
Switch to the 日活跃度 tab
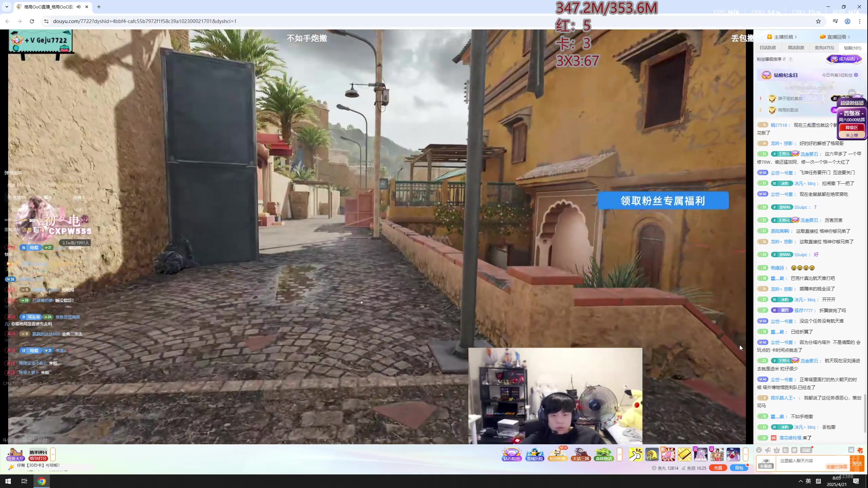(x=767, y=48)
